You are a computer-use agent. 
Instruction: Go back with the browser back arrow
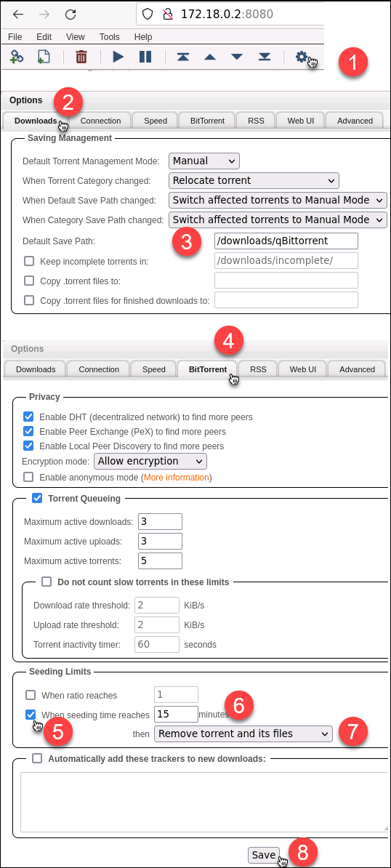tap(18, 15)
